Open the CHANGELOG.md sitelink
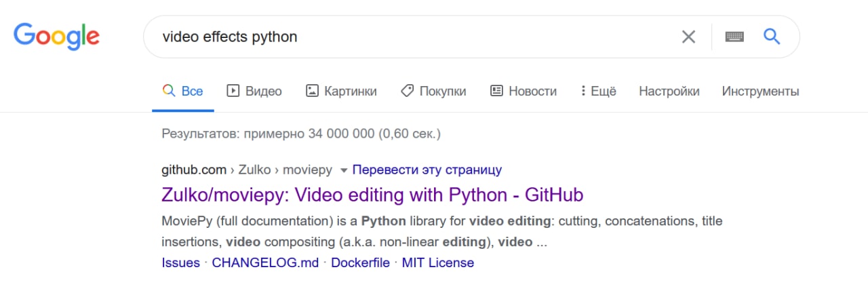Screen dimensions: 868x295 [265, 262]
